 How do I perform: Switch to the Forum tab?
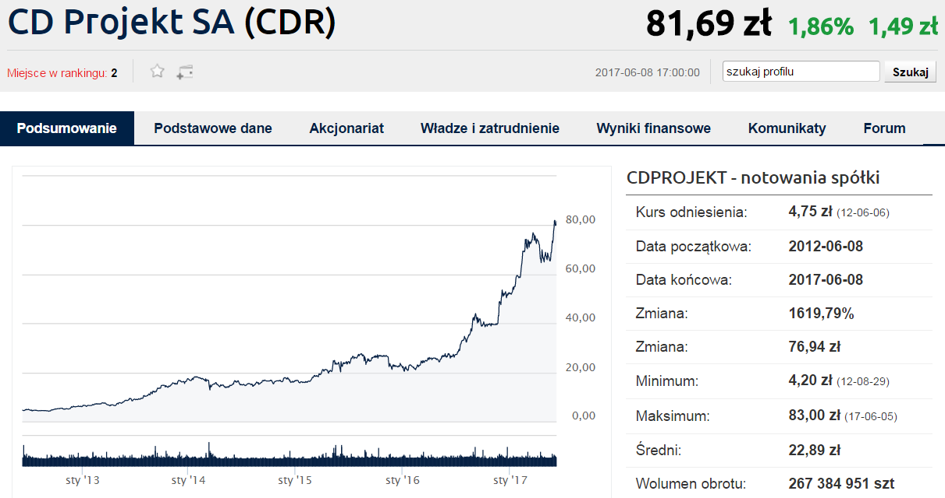[x=884, y=128]
